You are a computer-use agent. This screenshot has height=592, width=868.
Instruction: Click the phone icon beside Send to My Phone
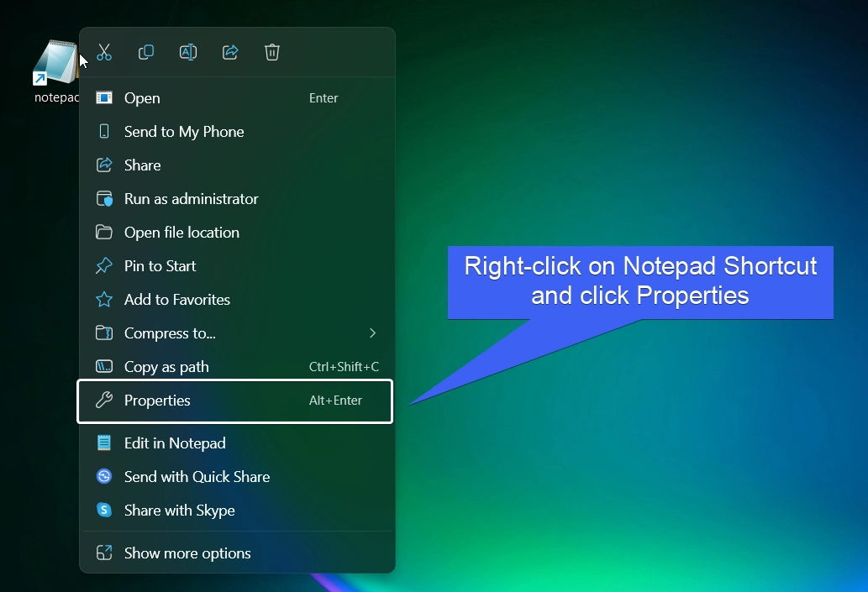pyautogui.click(x=104, y=131)
